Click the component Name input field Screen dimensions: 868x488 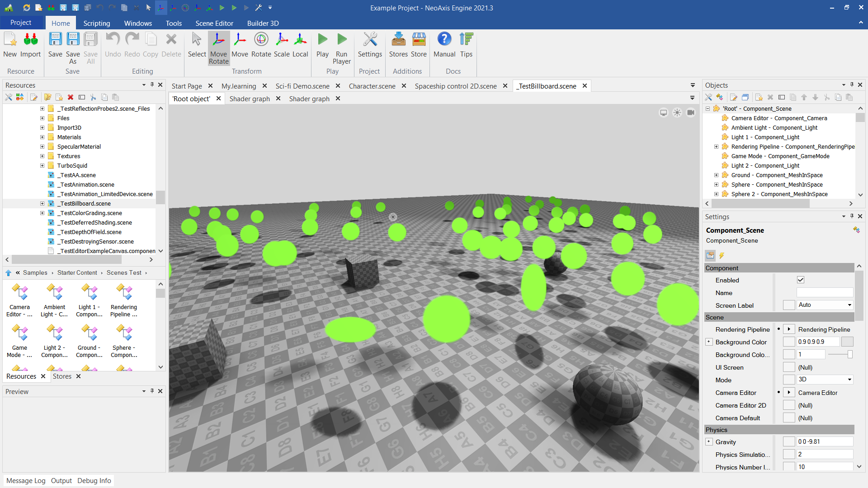pos(825,293)
